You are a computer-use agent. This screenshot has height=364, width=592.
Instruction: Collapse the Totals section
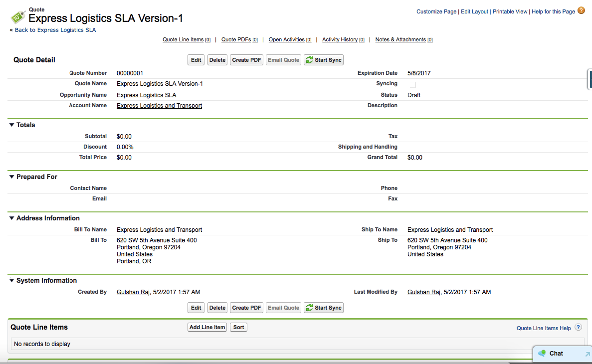[11, 125]
